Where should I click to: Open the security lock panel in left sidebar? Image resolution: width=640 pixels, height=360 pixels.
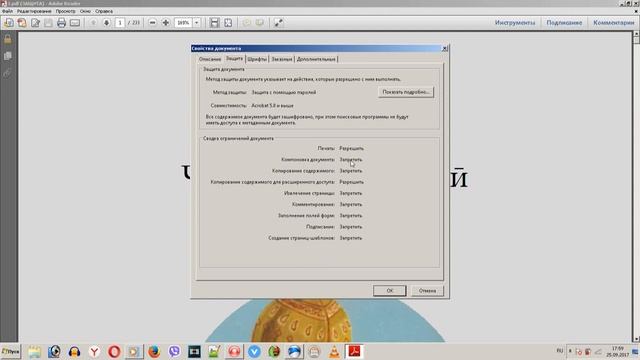8,40
